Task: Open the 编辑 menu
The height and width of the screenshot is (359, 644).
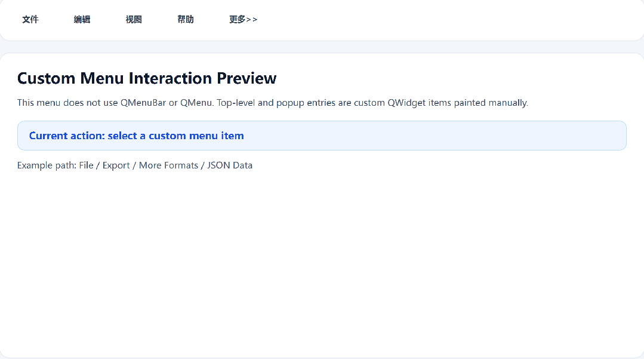Action: pyautogui.click(x=82, y=20)
